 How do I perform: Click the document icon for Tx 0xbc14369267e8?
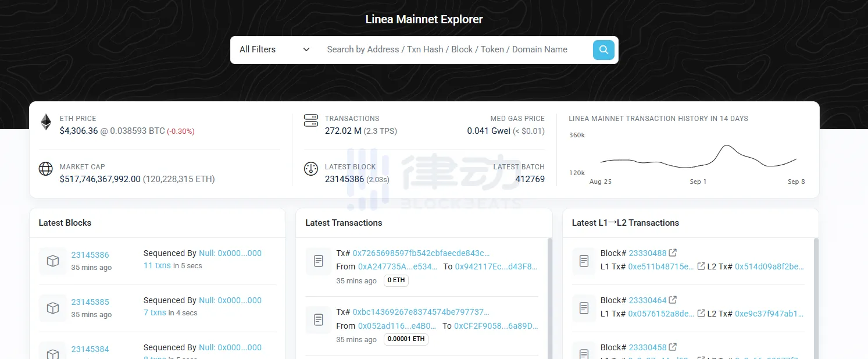click(319, 319)
